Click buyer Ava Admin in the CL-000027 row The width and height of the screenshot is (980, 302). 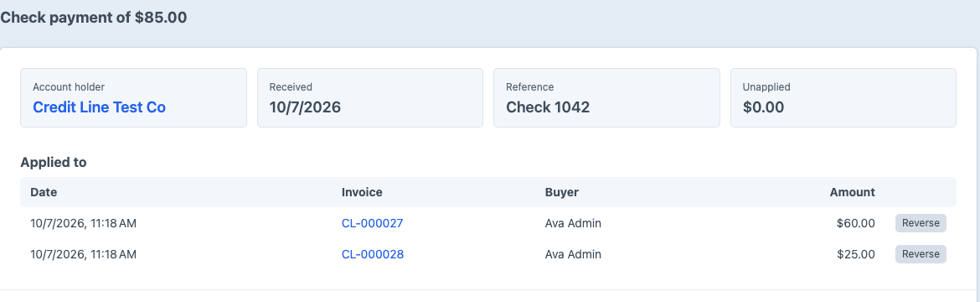[573, 223]
